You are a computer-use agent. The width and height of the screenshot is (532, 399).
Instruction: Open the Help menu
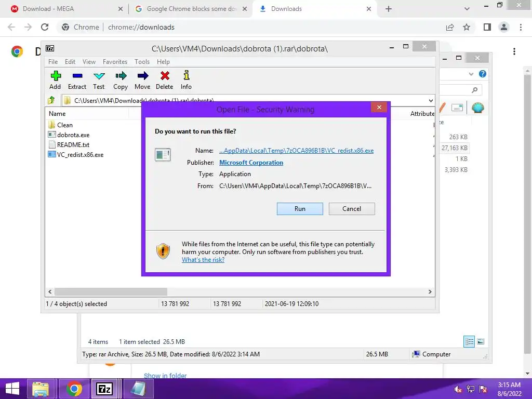[163, 62]
